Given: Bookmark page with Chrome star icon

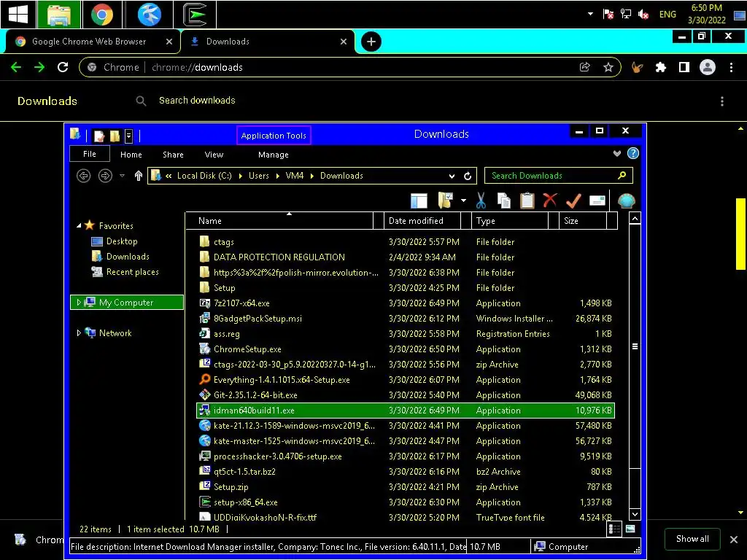Looking at the screenshot, I should coord(608,67).
